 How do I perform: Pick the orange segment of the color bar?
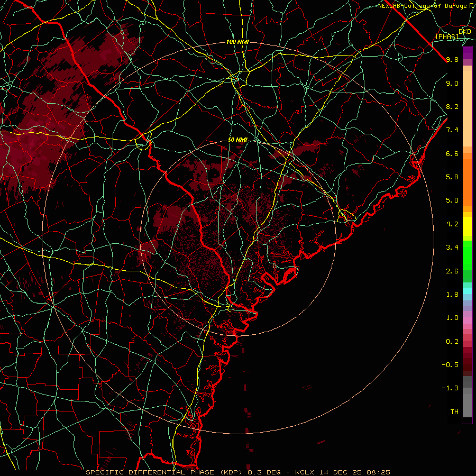pos(467,182)
